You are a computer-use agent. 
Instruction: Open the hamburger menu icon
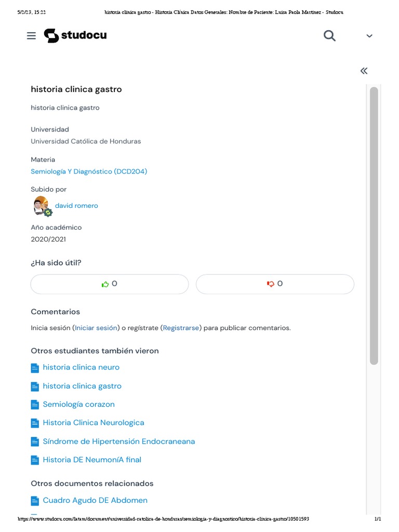tap(31, 36)
